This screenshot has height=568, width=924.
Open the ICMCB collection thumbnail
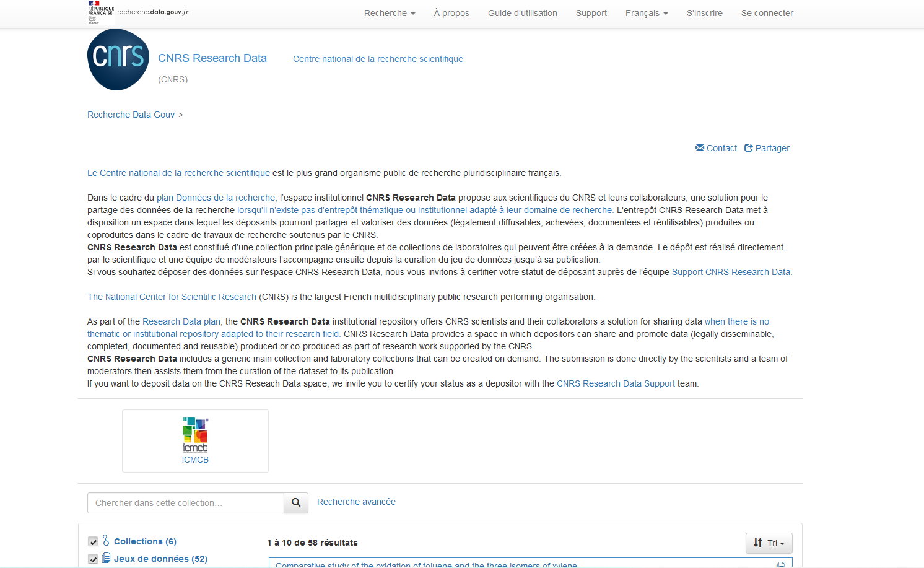pyautogui.click(x=195, y=434)
